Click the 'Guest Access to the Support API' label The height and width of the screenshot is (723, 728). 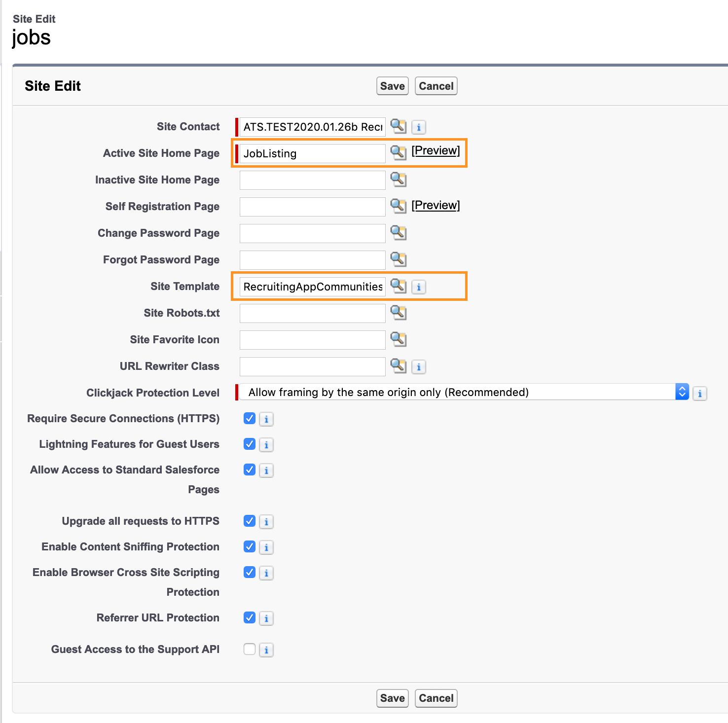[135, 649]
